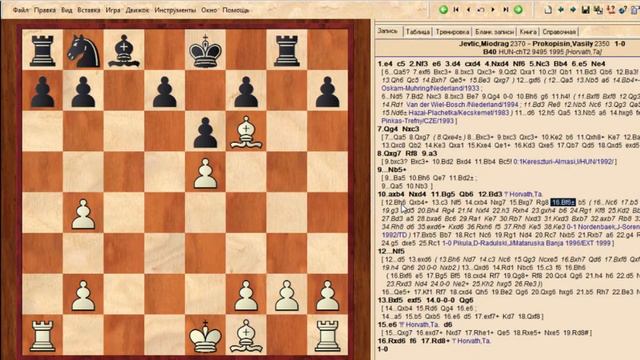Switch to the Справочная tab
640x360 pixels.
coord(559,31)
